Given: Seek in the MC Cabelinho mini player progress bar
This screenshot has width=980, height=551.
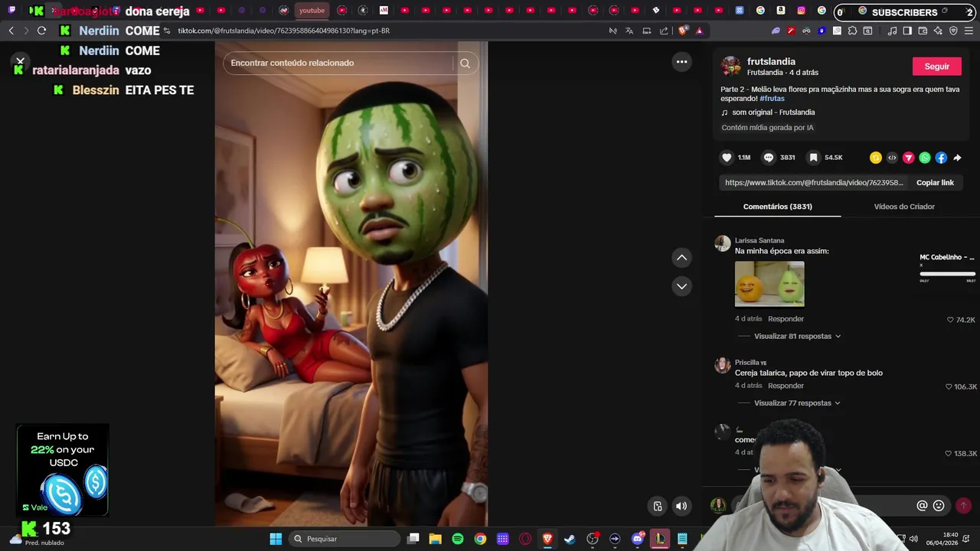Looking at the screenshot, I should tap(947, 273).
